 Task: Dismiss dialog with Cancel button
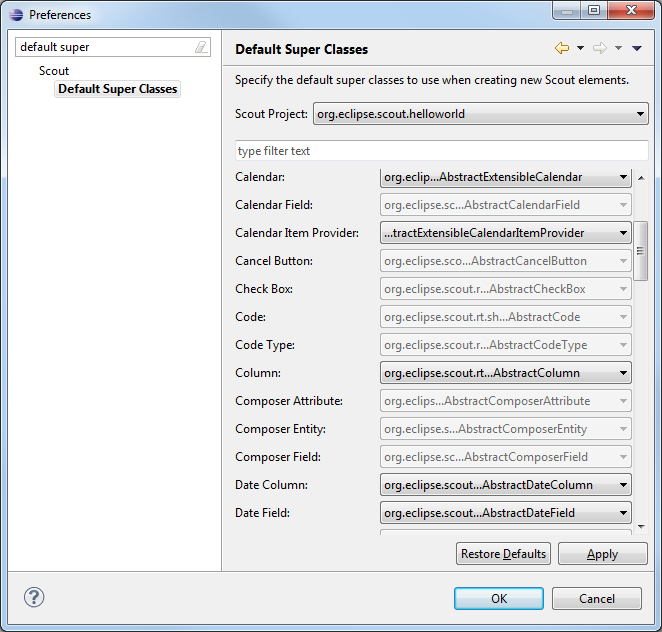[x=597, y=598]
